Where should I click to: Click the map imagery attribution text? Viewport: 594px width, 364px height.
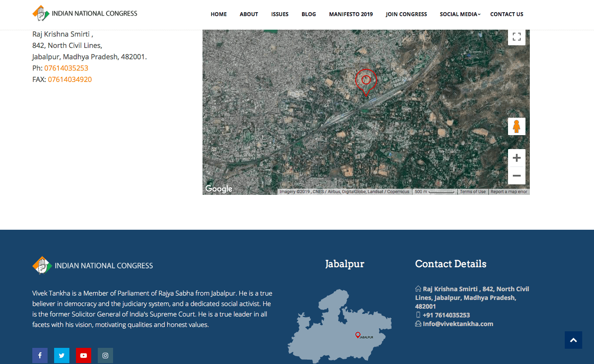344,192
